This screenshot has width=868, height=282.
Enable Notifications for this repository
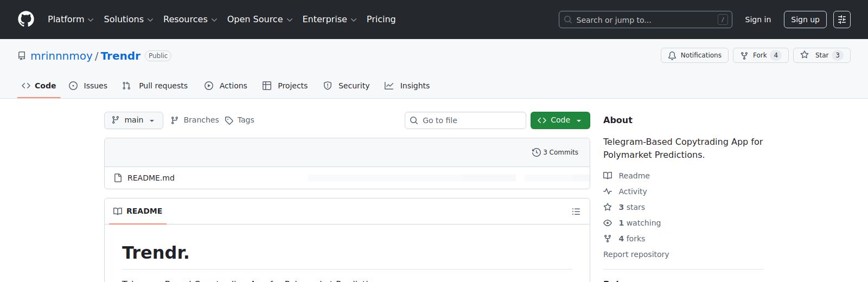click(694, 55)
